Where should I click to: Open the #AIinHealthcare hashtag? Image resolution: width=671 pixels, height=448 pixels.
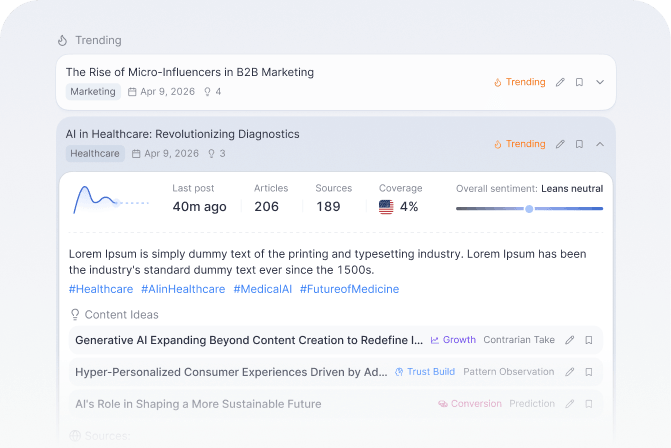(x=183, y=289)
